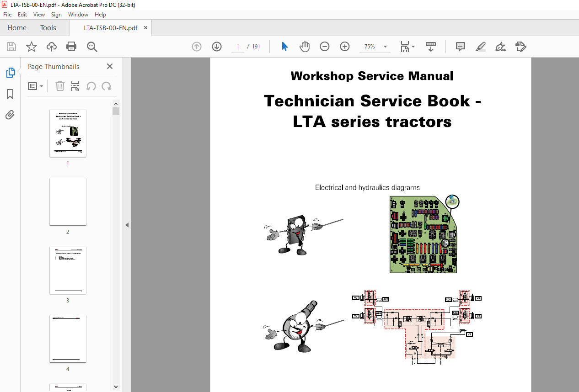The image size is (579, 392).
Task: Switch to the Tools tab
Action: point(48,28)
